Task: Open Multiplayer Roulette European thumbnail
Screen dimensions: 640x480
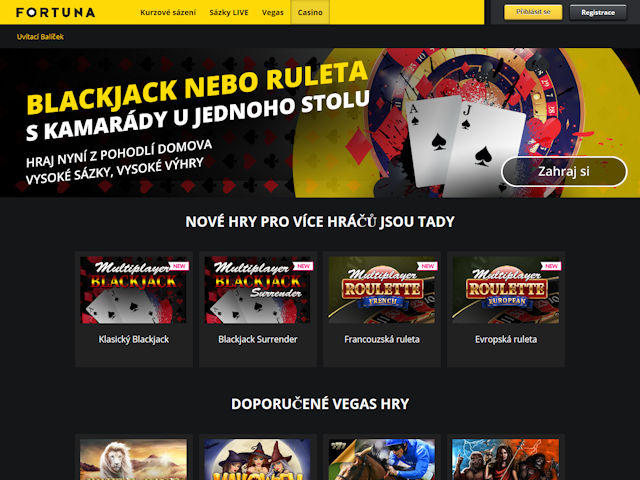Action: click(506, 290)
